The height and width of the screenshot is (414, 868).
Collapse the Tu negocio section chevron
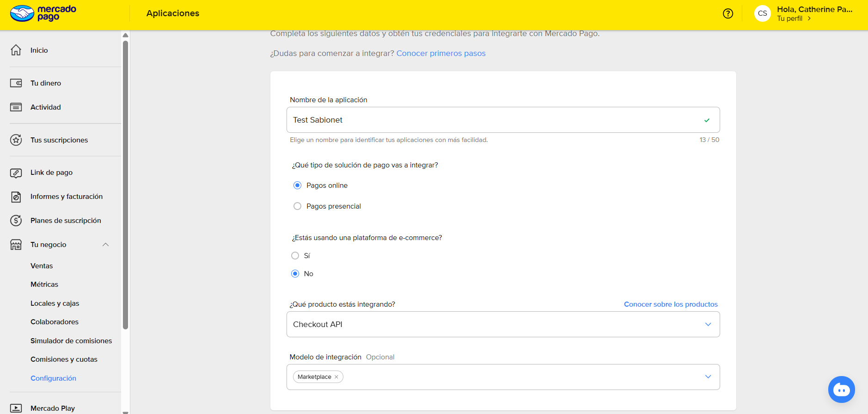106,245
